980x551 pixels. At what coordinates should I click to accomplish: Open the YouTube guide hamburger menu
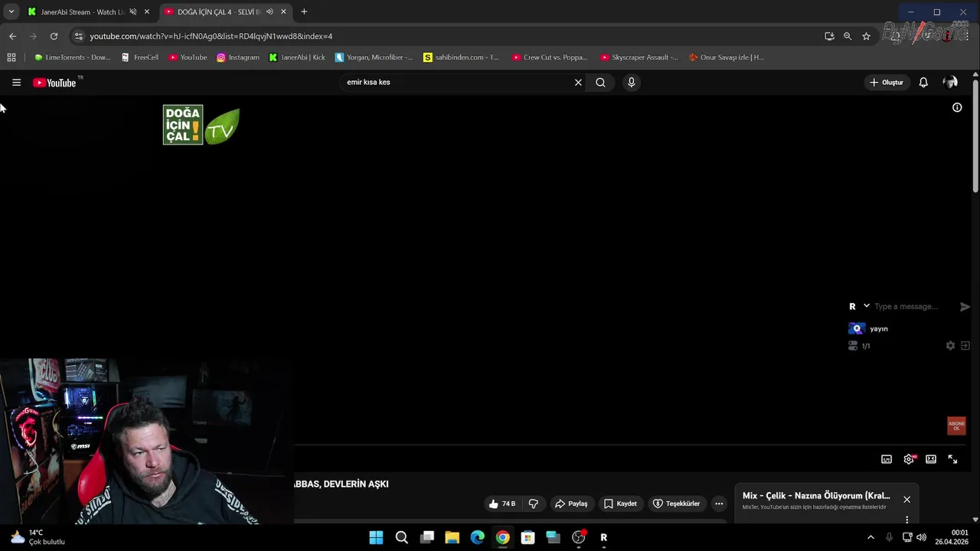[x=16, y=83]
